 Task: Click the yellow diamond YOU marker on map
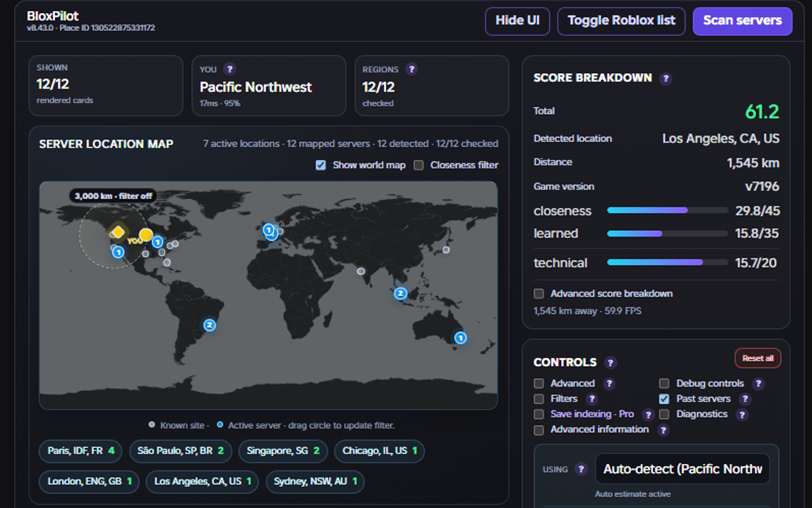click(x=117, y=232)
